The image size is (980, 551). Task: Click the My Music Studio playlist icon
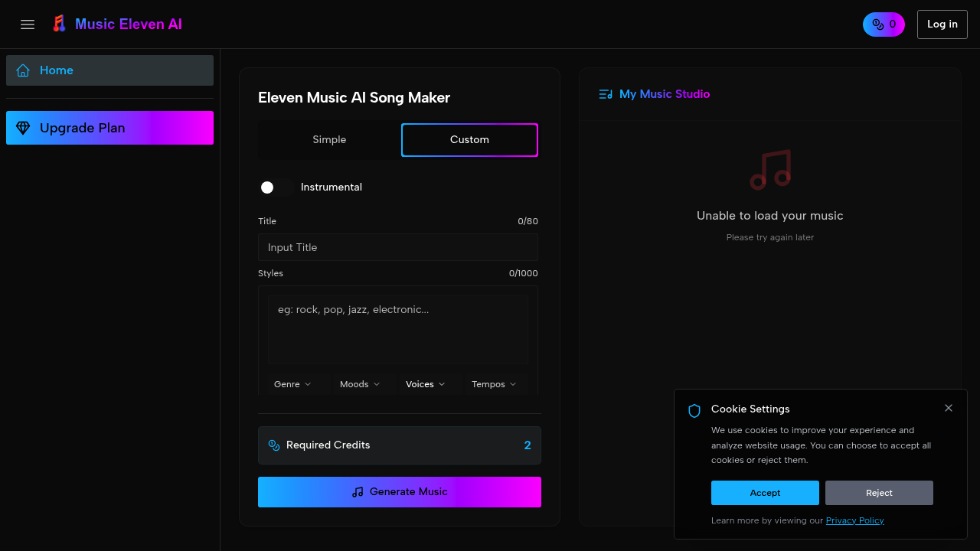605,93
